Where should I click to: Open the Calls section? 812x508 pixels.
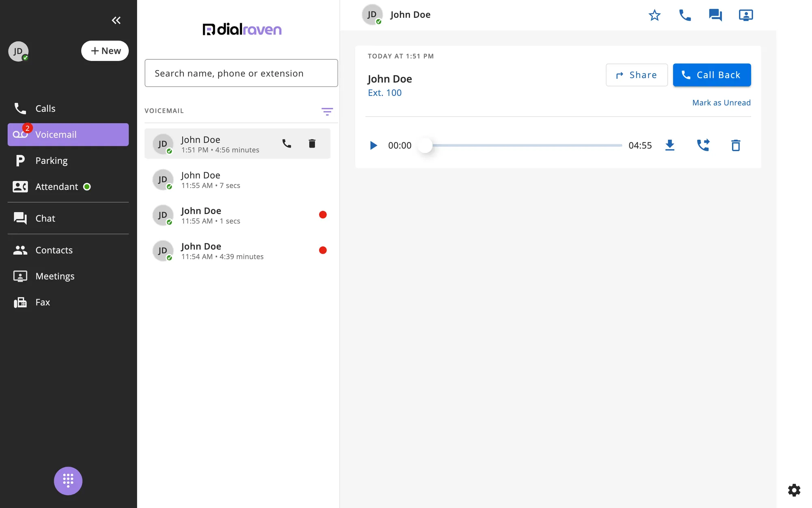tap(68, 109)
